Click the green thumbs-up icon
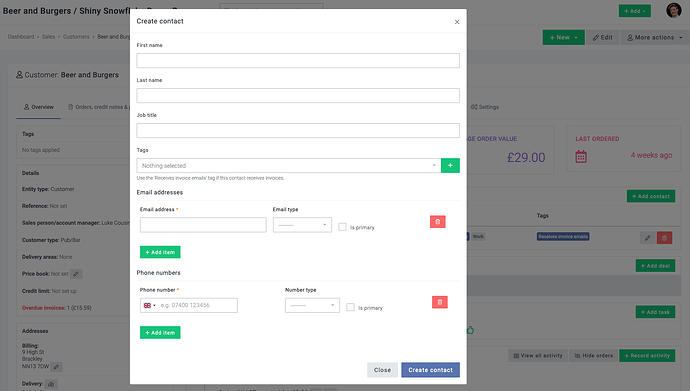690x391 pixels. coord(470,330)
